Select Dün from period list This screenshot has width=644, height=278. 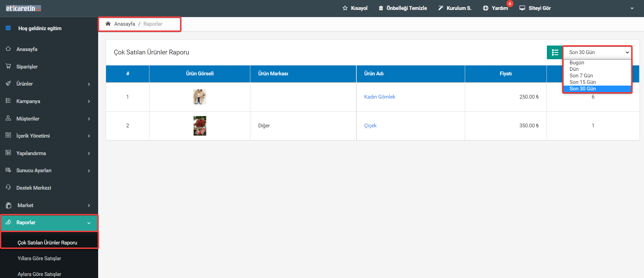coord(597,69)
